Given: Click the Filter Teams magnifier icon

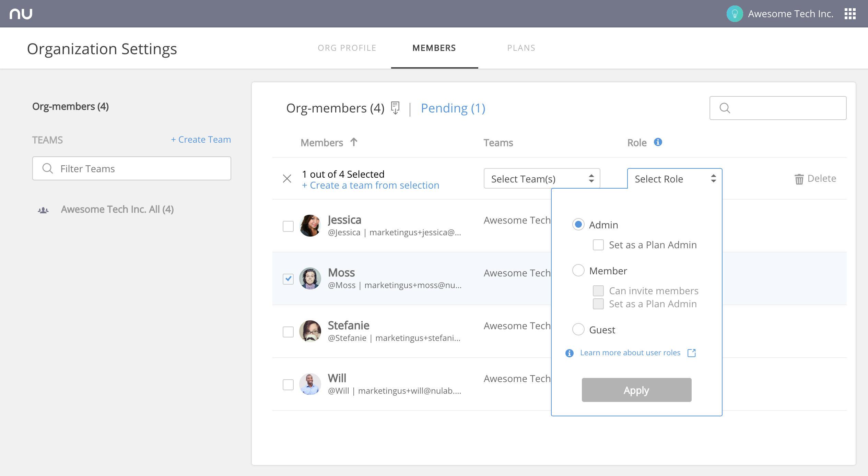Looking at the screenshot, I should click(x=47, y=168).
